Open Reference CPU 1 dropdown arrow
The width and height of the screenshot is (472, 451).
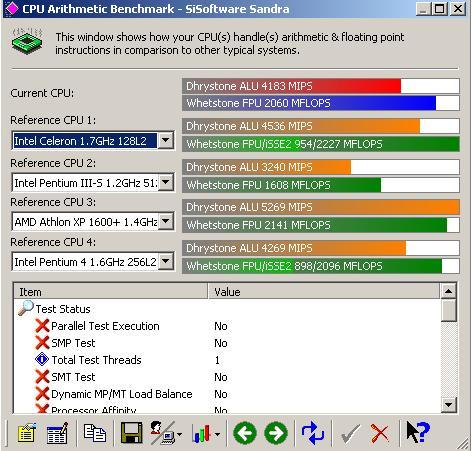point(165,140)
